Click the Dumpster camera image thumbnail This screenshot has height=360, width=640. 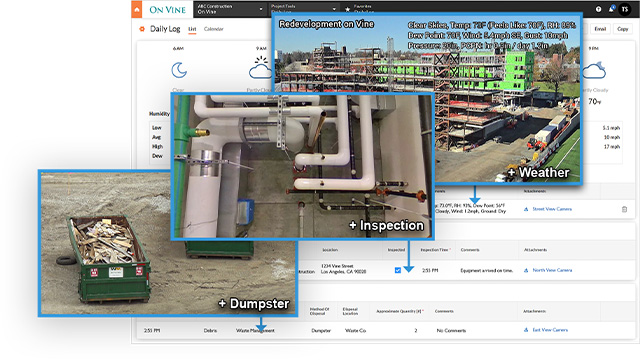(x=168, y=243)
